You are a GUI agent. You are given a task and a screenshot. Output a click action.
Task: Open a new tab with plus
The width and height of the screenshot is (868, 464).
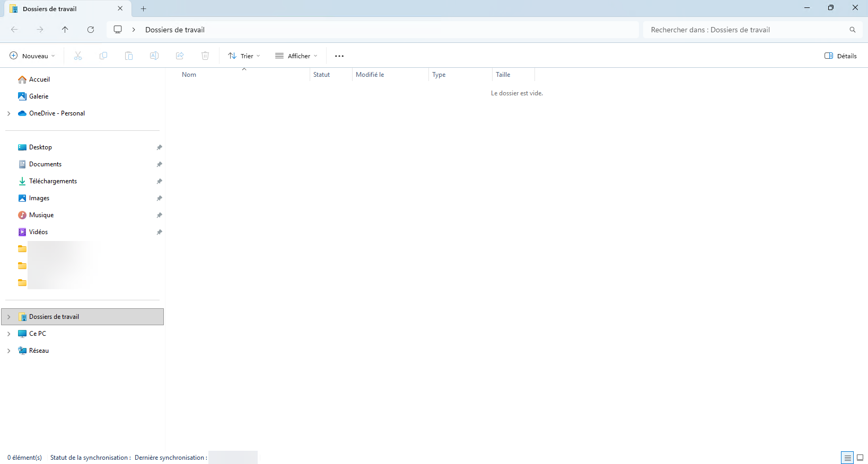tap(143, 8)
